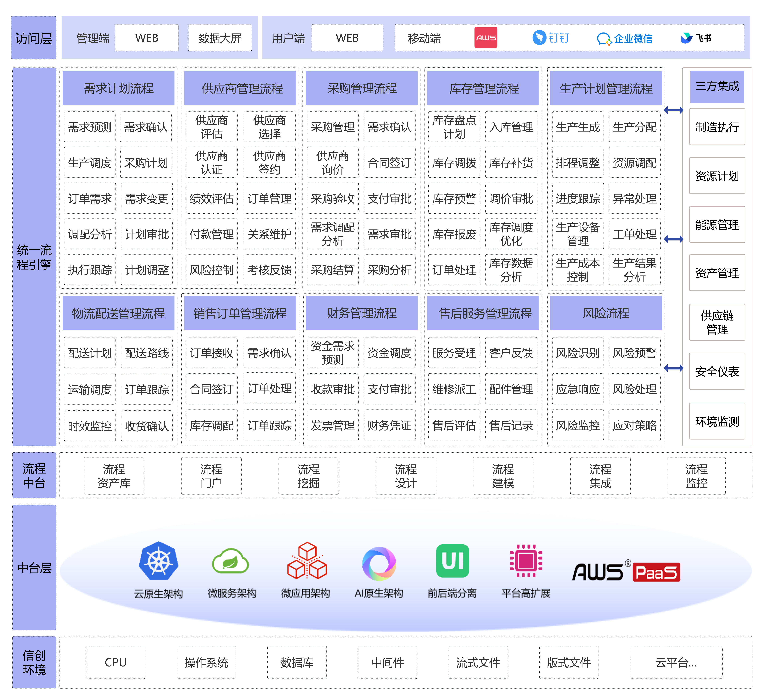The image size is (768, 700).
Task: Select the 需求计划流程 header
Action: click(119, 88)
